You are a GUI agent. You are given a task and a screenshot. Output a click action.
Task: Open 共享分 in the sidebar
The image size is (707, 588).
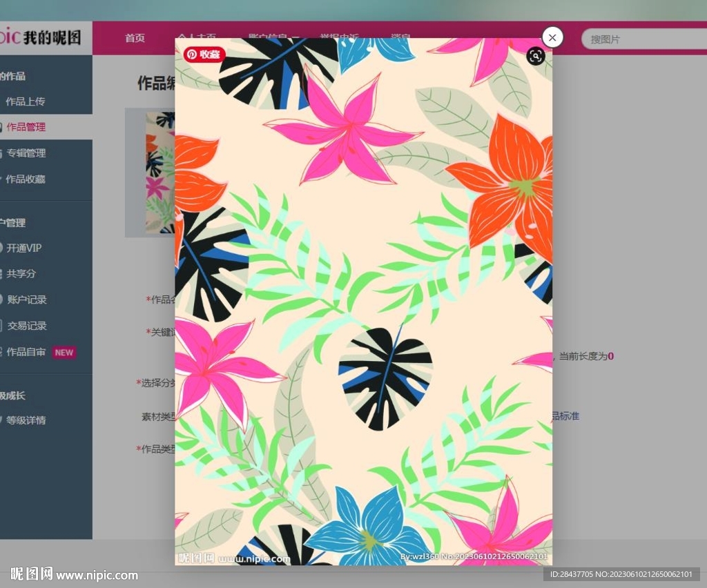coord(21,273)
